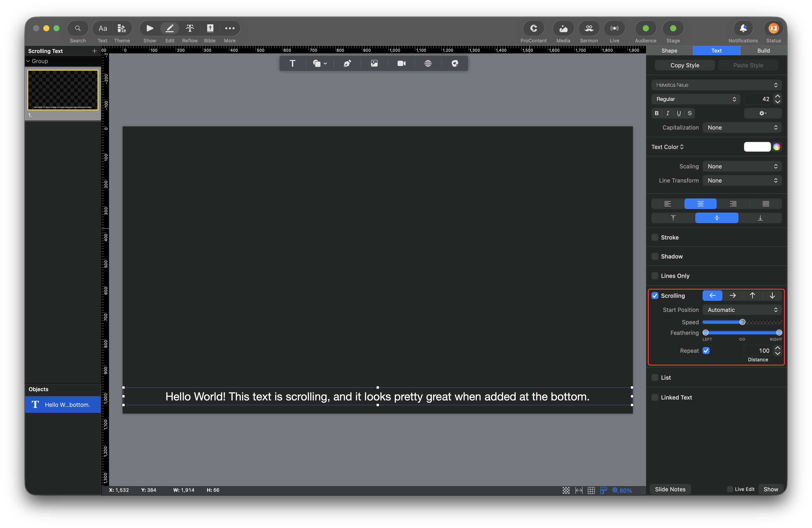Toggle the Audience screen indicator

[x=645, y=29]
